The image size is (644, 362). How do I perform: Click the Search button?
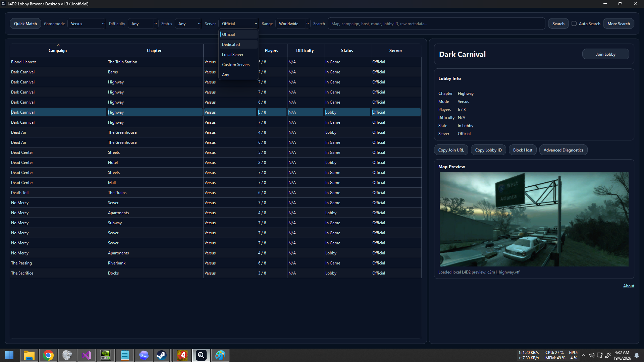tap(558, 23)
